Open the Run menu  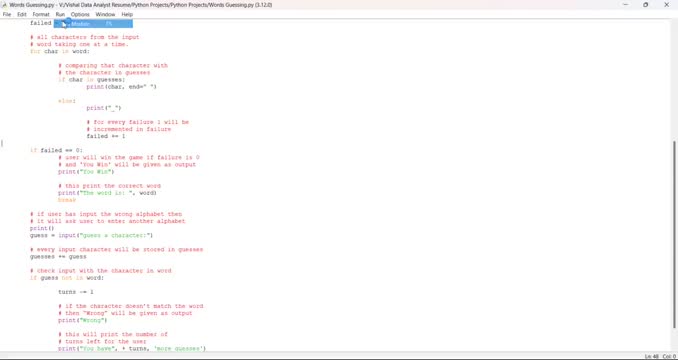(60, 14)
